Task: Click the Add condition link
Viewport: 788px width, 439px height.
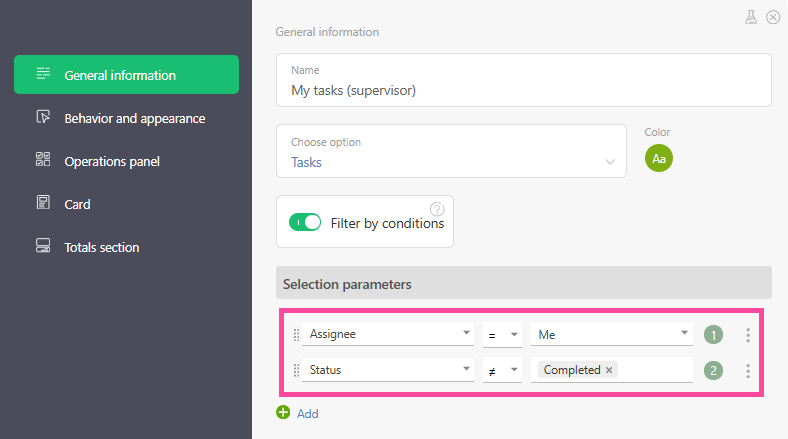Action: [x=307, y=413]
